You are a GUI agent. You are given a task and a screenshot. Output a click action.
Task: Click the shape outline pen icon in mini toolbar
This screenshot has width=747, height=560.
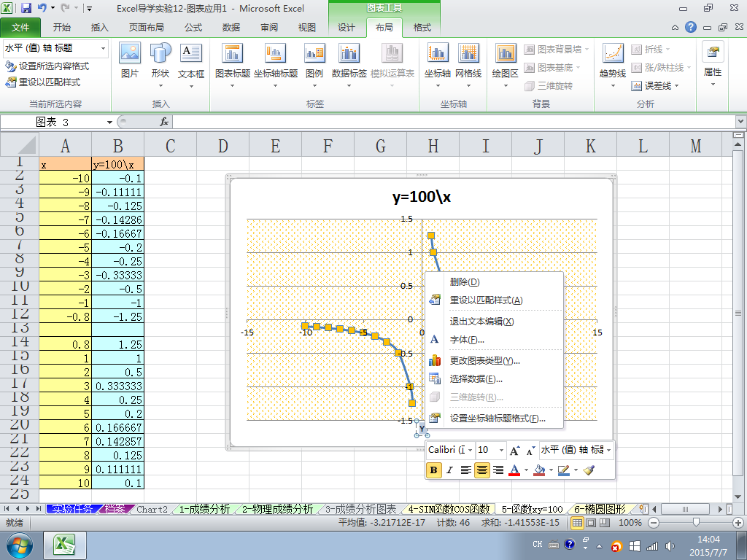(563, 470)
